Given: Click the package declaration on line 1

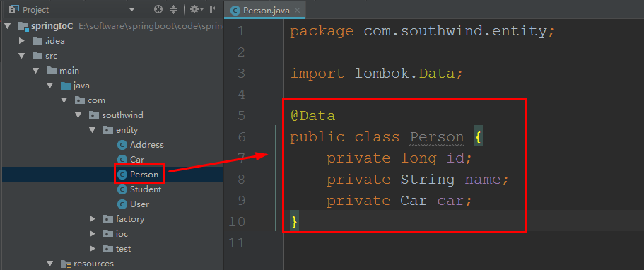Looking at the screenshot, I should [x=423, y=31].
